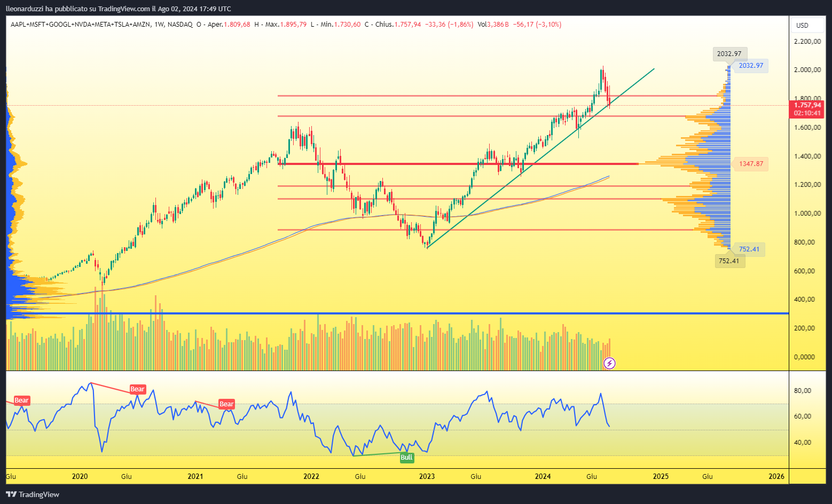832x504 pixels.
Task: Click 400,00 on the price scale
Action: [805, 300]
